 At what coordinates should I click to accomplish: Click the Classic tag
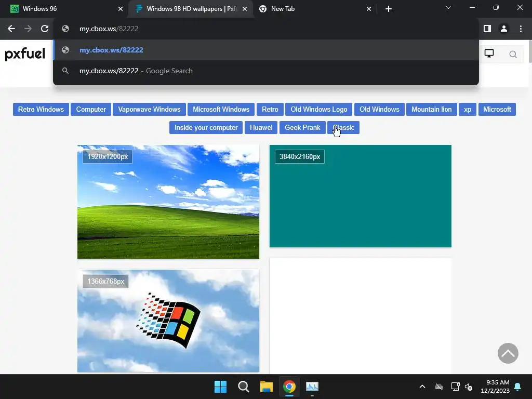pos(343,128)
